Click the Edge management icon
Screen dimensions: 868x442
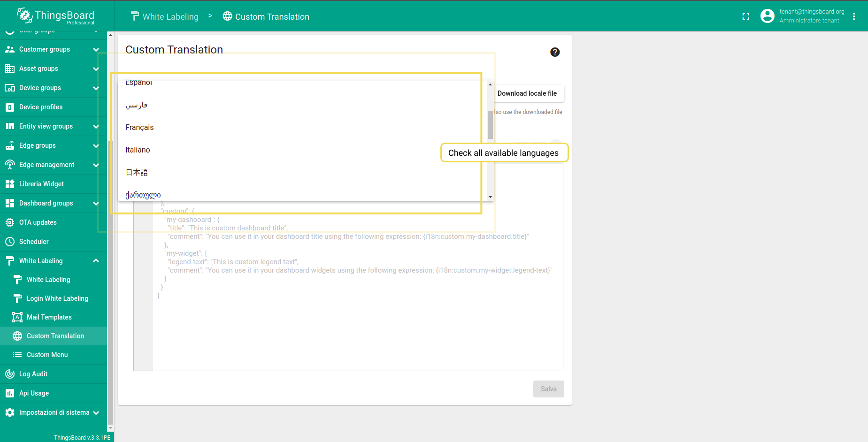pyautogui.click(x=10, y=165)
